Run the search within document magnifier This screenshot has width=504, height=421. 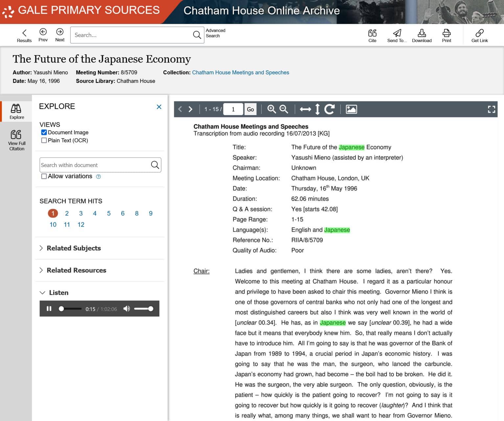pyautogui.click(x=155, y=165)
